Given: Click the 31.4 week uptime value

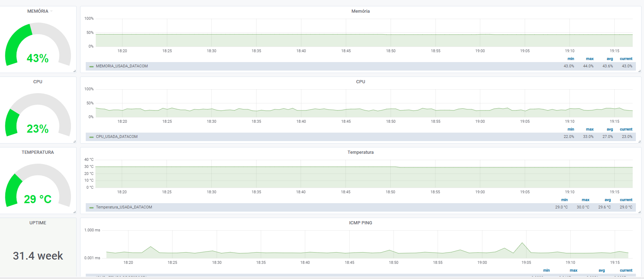Looking at the screenshot, I should 38,256.
